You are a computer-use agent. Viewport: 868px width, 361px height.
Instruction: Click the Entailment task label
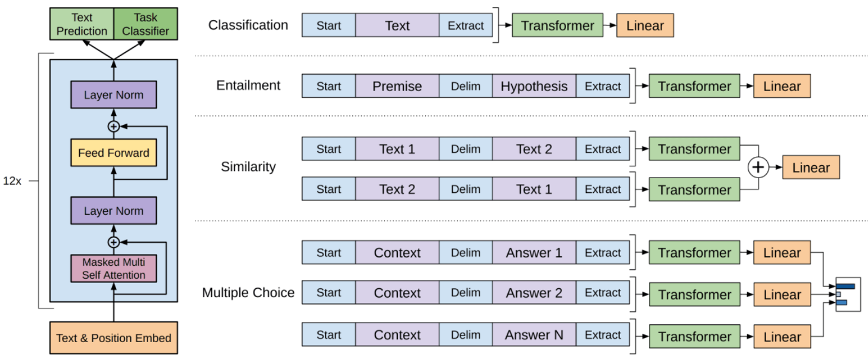(x=248, y=85)
